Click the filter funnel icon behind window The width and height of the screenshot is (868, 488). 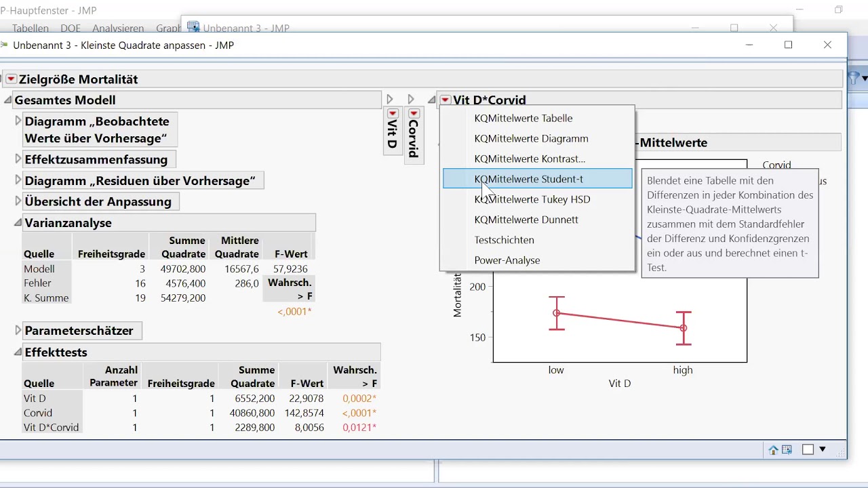pyautogui.click(x=854, y=79)
